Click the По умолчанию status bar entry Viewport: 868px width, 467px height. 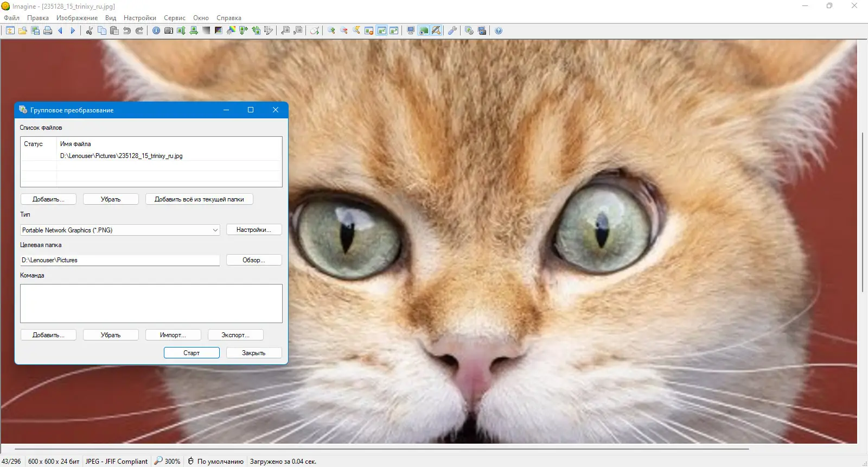pos(215,462)
